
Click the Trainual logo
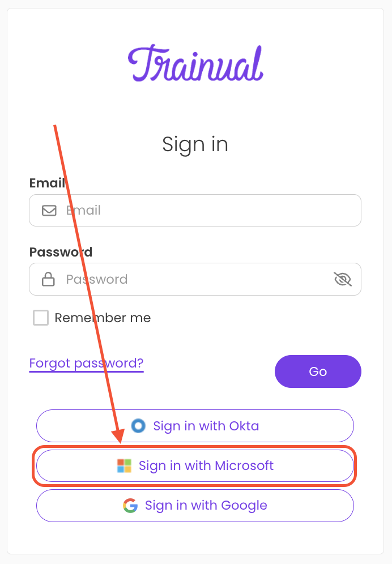tap(195, 62)
